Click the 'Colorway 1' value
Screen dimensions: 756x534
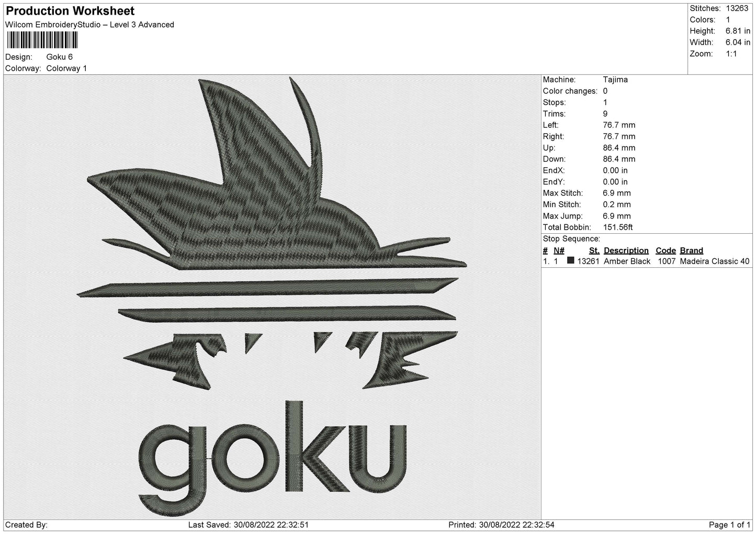click(x=67, y=69)
